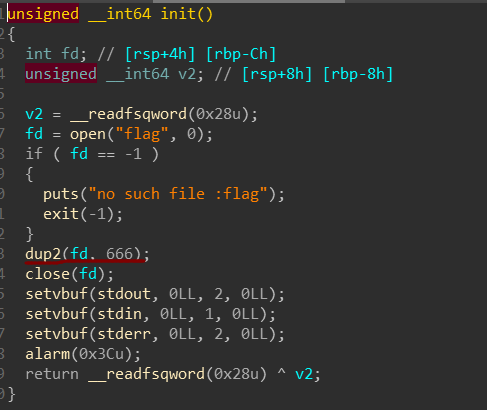The image size is (487, 410).
Task: Select fd argument in the dup2 call
Action: [x=79, y=254]
